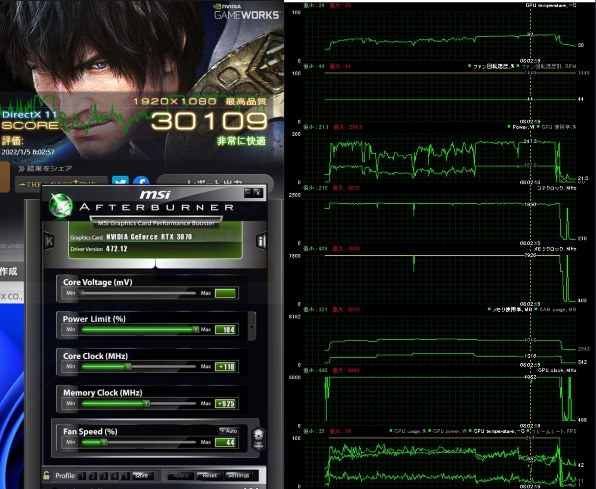Toggle the profile padlock icon
596x489 pixels.
pyautogui.click(x=46, y=475)
